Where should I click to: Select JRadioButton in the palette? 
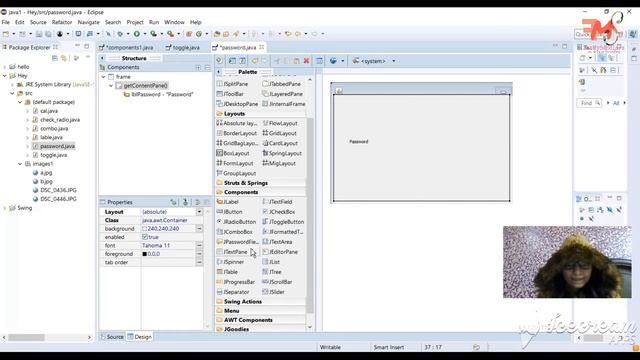coord(236,222)
